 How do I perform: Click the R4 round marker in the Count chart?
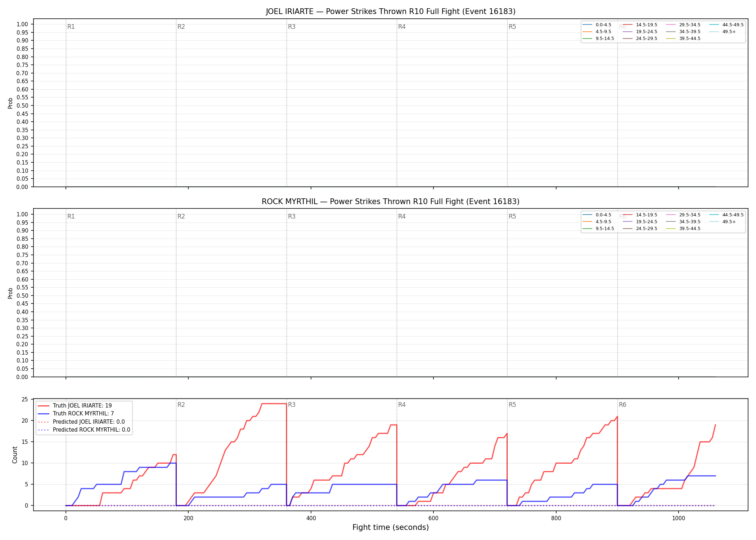pos(402,405)
